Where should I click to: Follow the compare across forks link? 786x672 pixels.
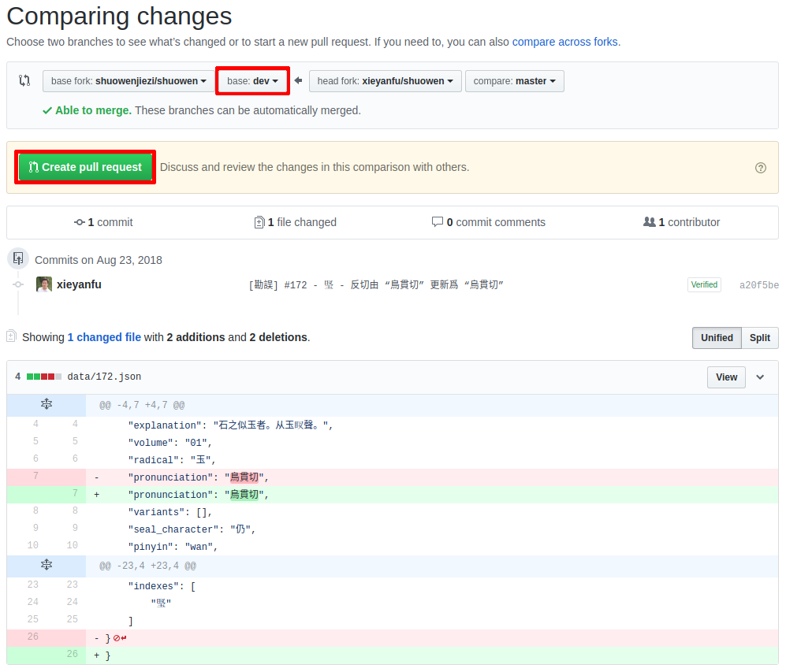565,42
